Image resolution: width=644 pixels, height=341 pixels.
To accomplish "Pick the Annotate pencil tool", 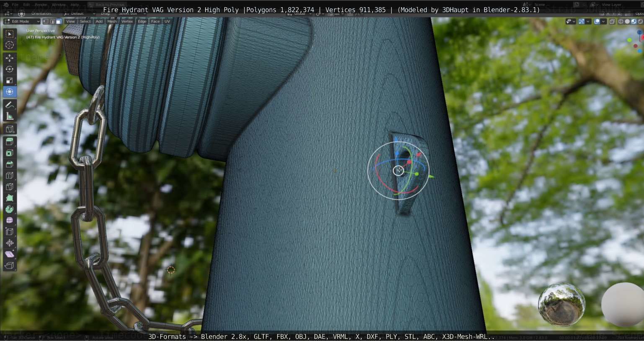I will [x=10, y=105].
